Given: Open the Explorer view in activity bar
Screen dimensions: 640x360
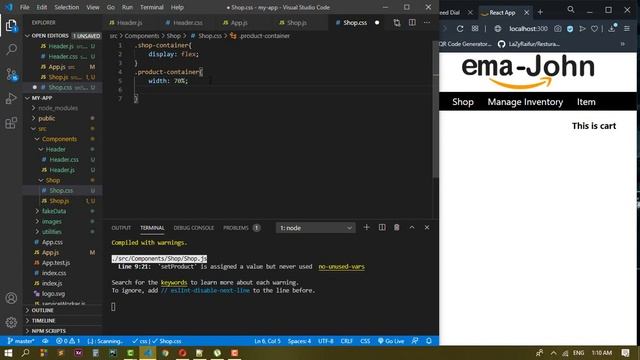Looking at the screenshot, I should point(11,26).
